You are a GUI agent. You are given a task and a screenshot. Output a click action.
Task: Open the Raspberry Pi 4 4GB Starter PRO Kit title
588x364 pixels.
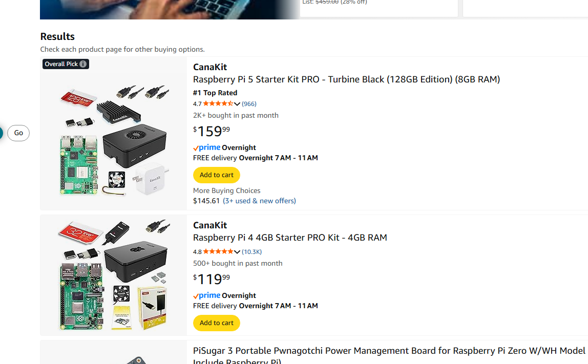point(290,238)
